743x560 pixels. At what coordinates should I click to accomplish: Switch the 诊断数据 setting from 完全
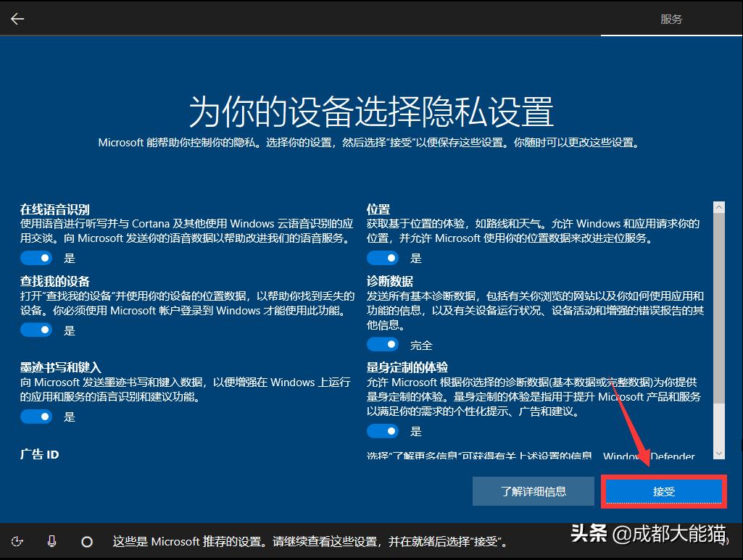coord(383,344)
